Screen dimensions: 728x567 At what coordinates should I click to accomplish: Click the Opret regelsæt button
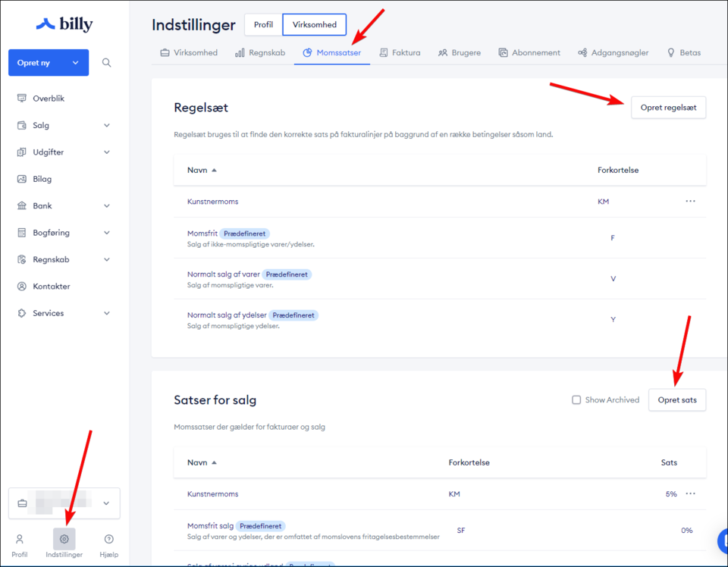668,108
